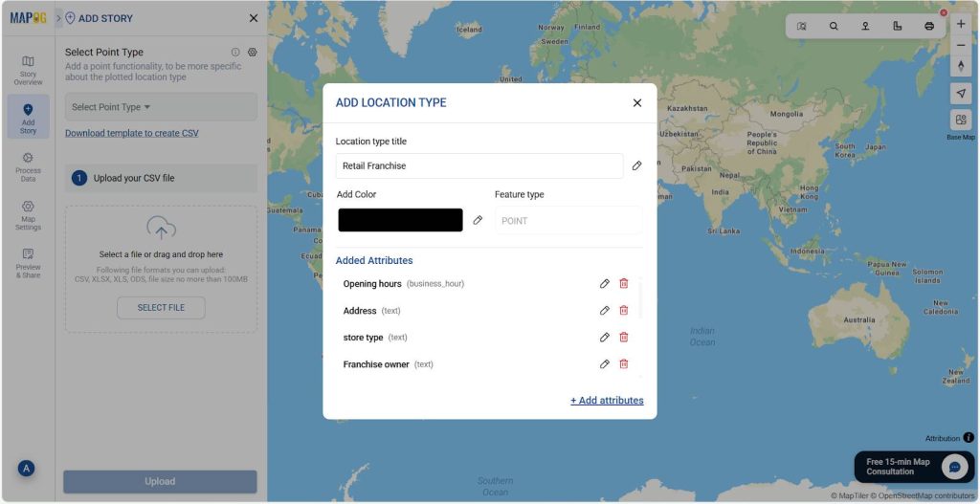Screen dimensions: 980x504
Task: Click the measure tool icon in toolbar
Action: [x=898, y=26]
